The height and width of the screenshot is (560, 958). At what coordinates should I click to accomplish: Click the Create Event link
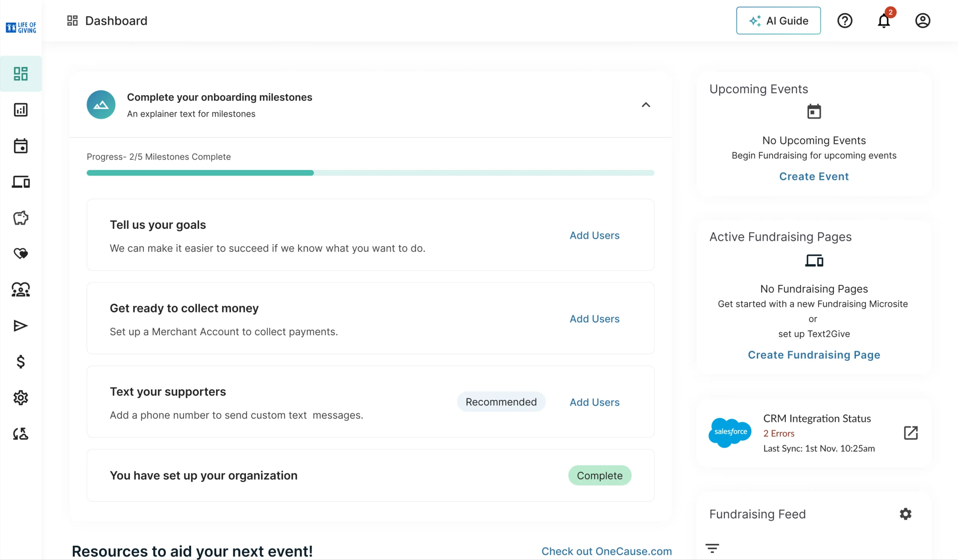point(814,176)
